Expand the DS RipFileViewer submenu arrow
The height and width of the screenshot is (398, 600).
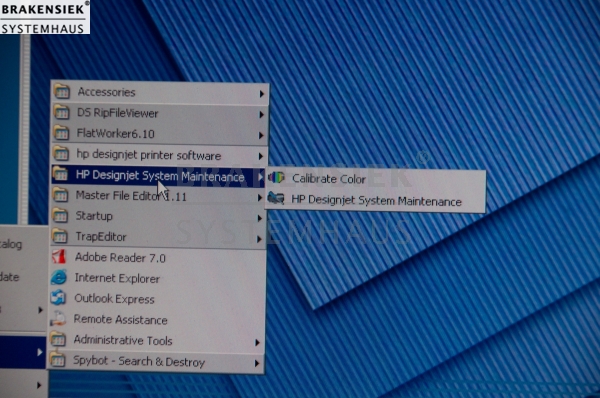(261, 114)
